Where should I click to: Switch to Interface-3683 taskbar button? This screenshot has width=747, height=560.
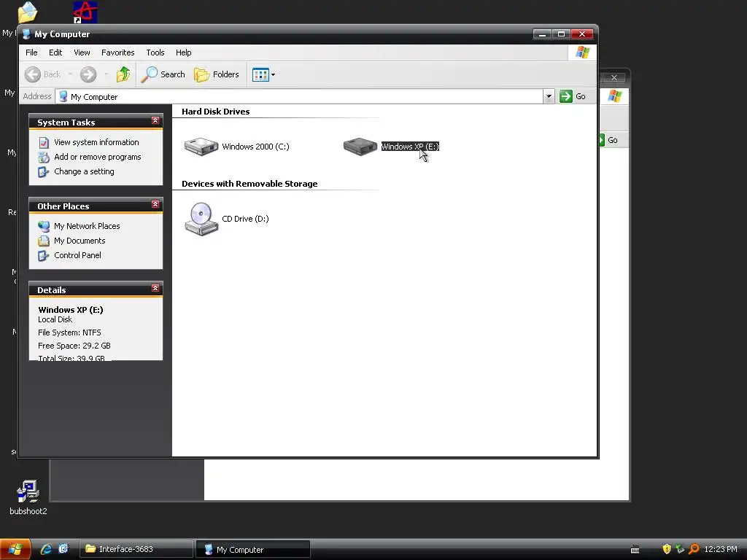[136, 549]
